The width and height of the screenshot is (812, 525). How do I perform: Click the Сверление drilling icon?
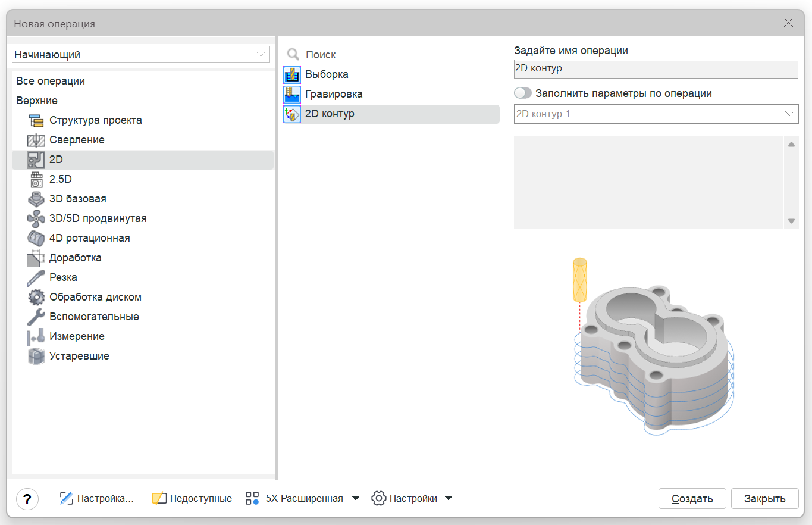[x=36, y=140]
